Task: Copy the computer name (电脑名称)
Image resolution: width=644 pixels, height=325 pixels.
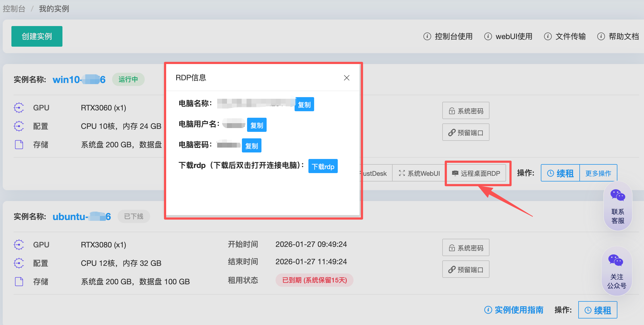Action: (x=304, y=104)
